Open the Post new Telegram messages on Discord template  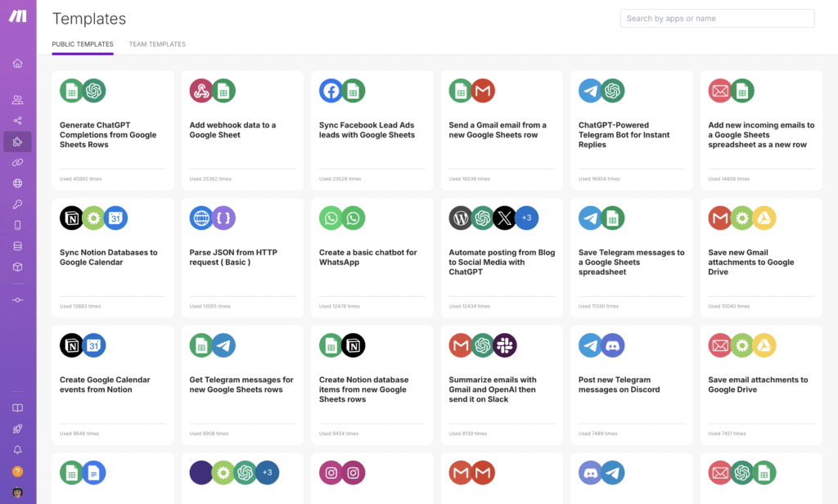pyautogui.click(x=615, y=385)
